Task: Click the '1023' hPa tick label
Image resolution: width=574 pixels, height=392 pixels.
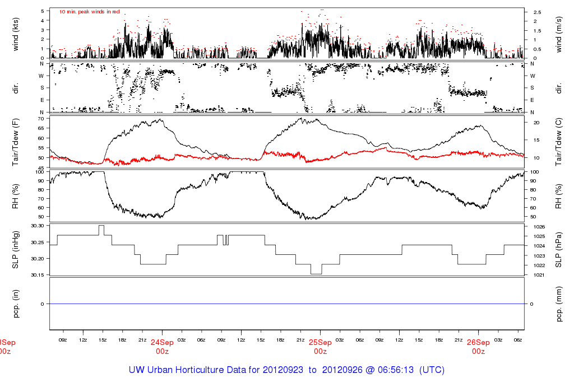Action: pos(539,255)
